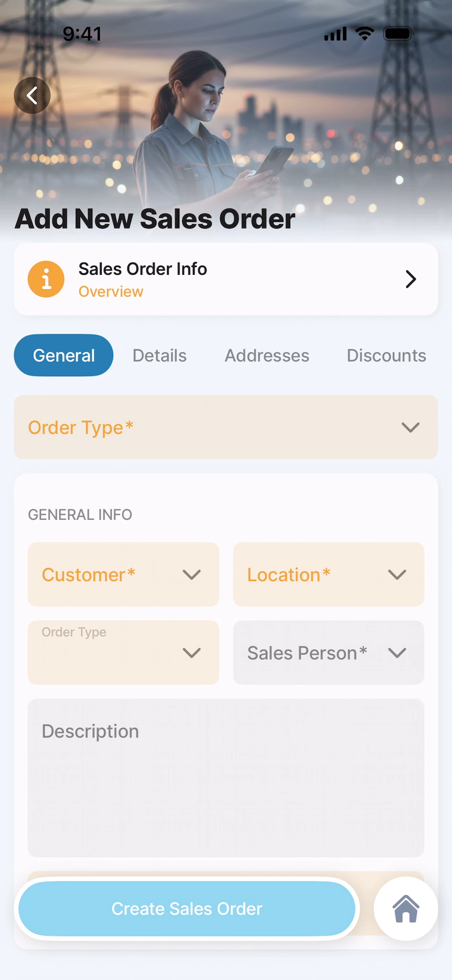Tap the Wi-Fi status icon

[x=364, y=33]
